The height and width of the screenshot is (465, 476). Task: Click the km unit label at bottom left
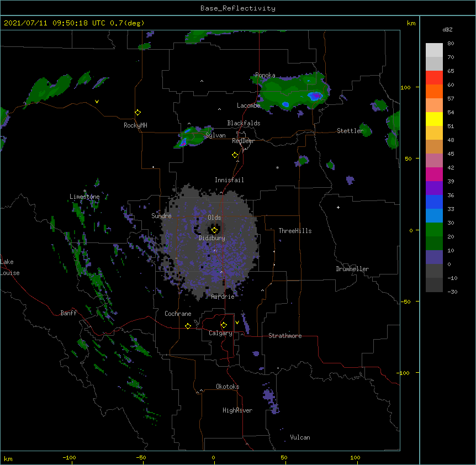(x=8, y=458)
